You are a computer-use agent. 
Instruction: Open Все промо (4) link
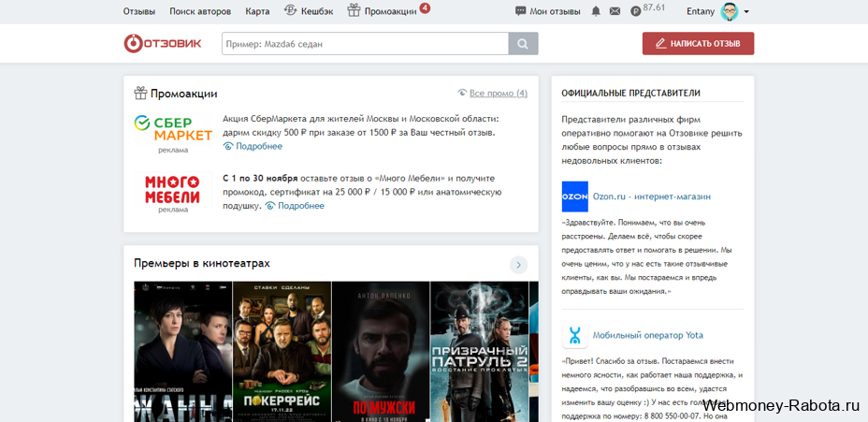point(499,93)
